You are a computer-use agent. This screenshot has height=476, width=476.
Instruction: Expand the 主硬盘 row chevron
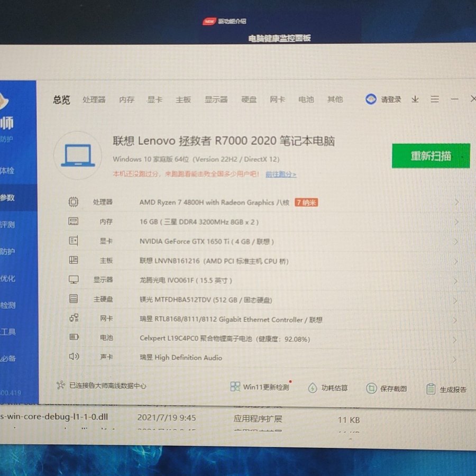pos(456,301)
